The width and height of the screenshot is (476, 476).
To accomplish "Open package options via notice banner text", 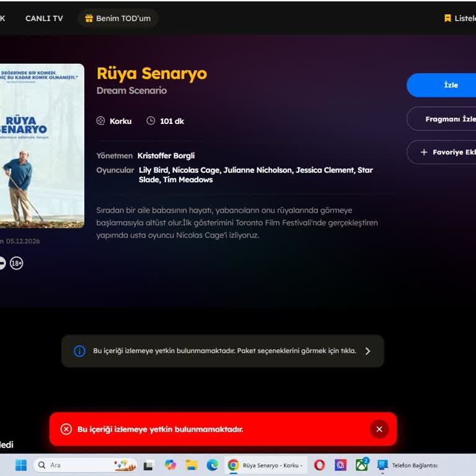I will [224, 351].
